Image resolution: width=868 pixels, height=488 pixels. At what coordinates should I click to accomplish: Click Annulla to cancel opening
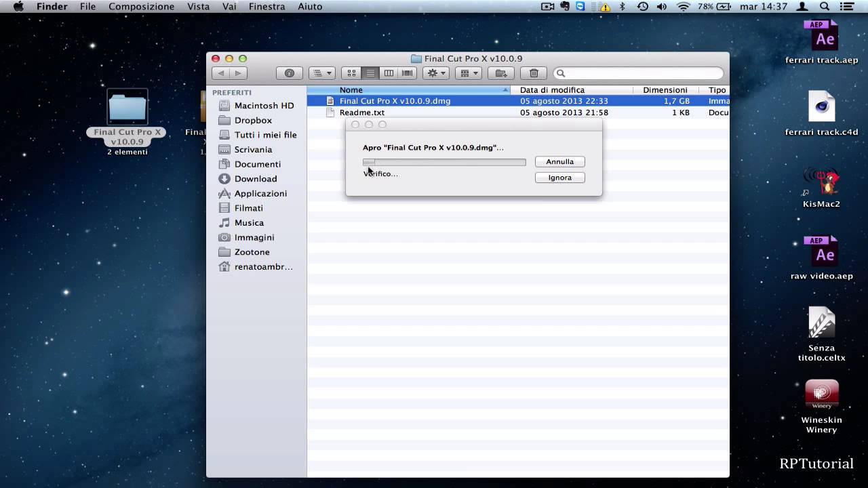560,161
